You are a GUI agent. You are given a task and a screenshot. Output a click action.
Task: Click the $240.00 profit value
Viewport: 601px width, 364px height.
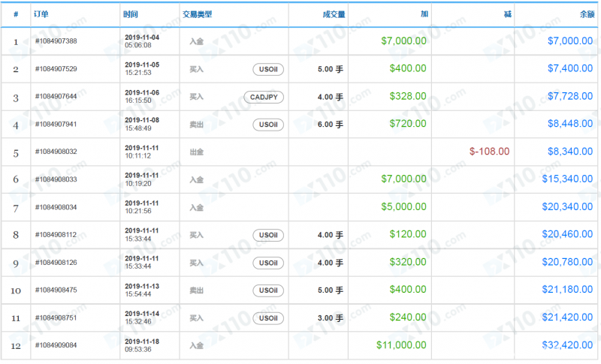pyautogui.click(x=408, y=317)
